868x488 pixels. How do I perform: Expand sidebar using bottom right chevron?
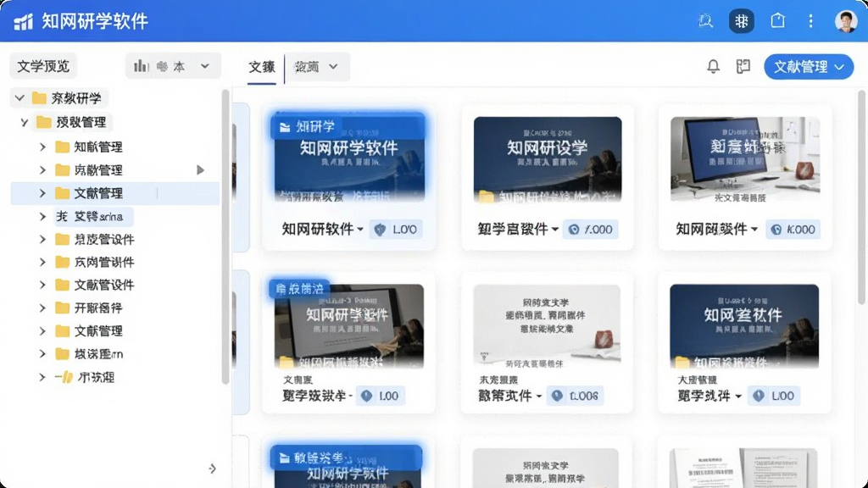point(212,469)
